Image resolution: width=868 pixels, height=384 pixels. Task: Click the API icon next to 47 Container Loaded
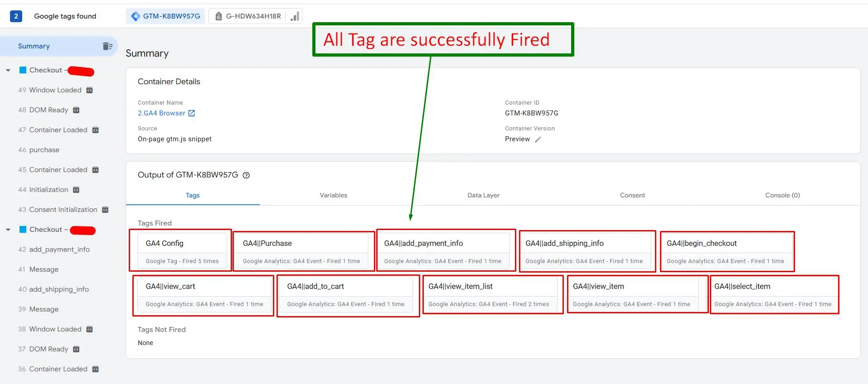[x=95, y=130]
